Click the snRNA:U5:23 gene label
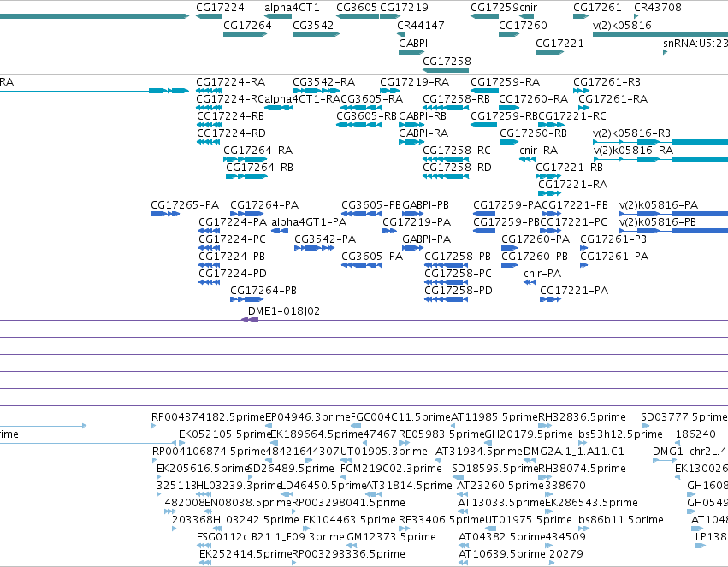This screenshot has width=728, height=567. pos(695,43)
